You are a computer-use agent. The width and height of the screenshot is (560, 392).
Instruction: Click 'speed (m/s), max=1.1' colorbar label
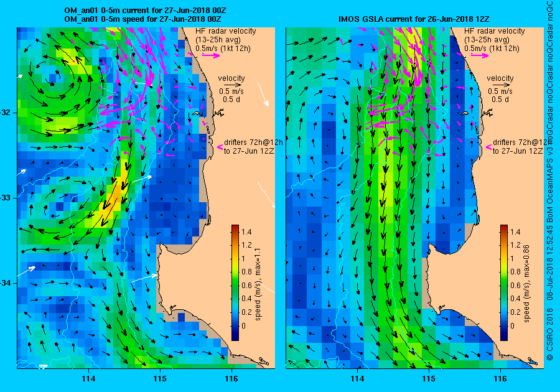coord(258,284)
